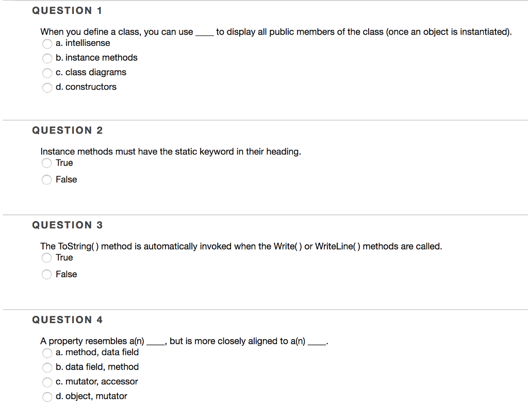Click the ToString() question text

click(x=241, y=246)
